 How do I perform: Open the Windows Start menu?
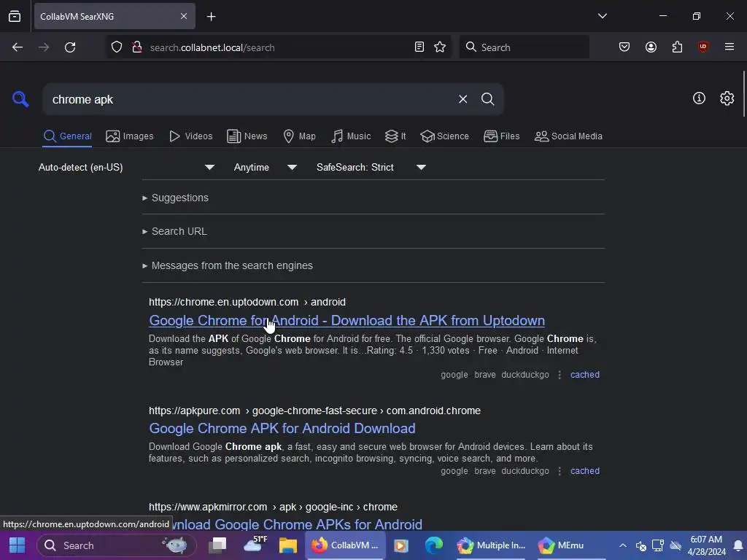[x=18, y=545]
